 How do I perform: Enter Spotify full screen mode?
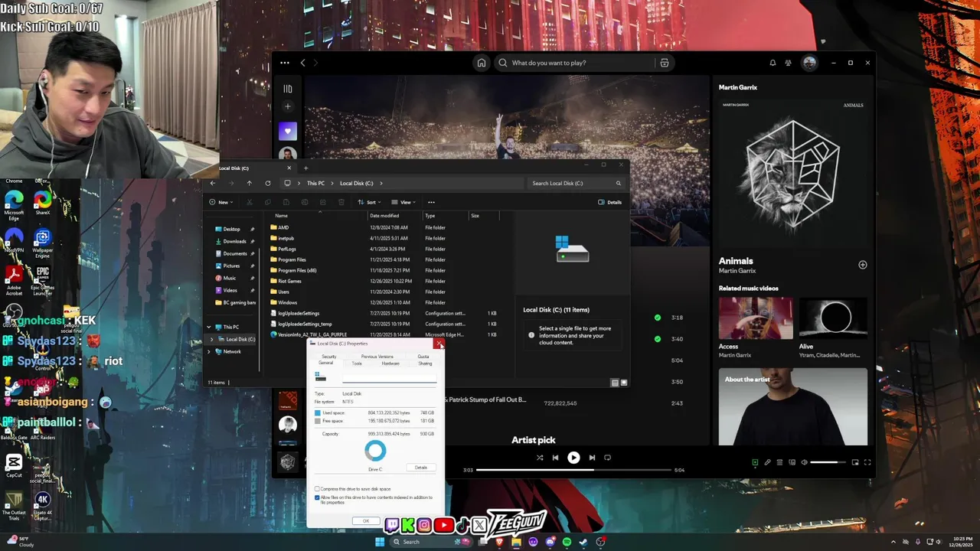pyautogui.click(x=867, y=462)
